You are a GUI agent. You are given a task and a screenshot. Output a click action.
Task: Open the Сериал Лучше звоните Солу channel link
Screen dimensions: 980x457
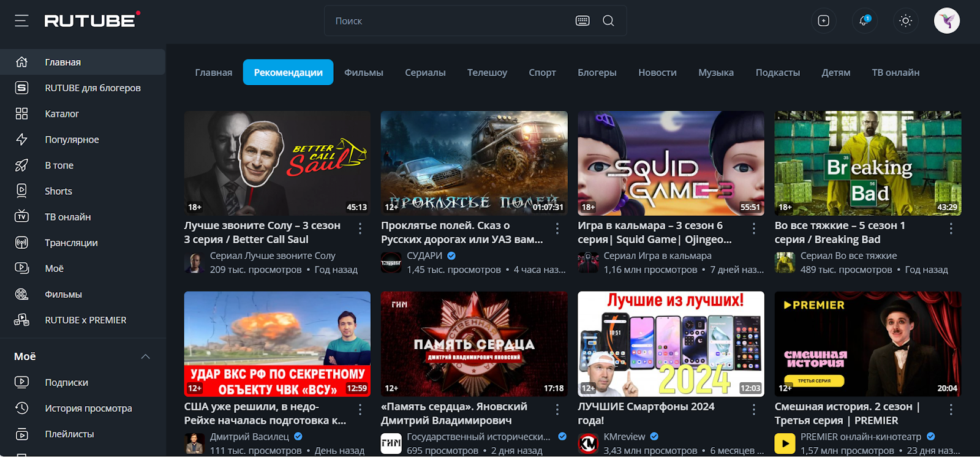pos(273,255)
